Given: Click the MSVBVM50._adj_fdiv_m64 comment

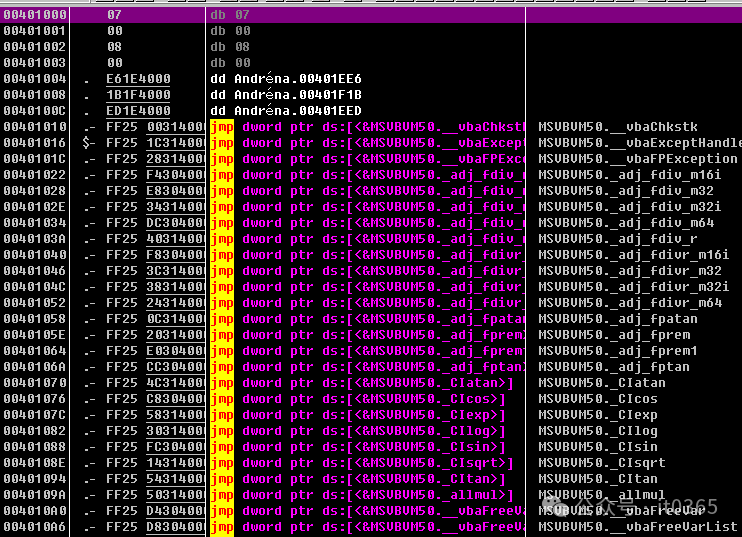Looking at the screenshot, I should click(x=629, y=223).
